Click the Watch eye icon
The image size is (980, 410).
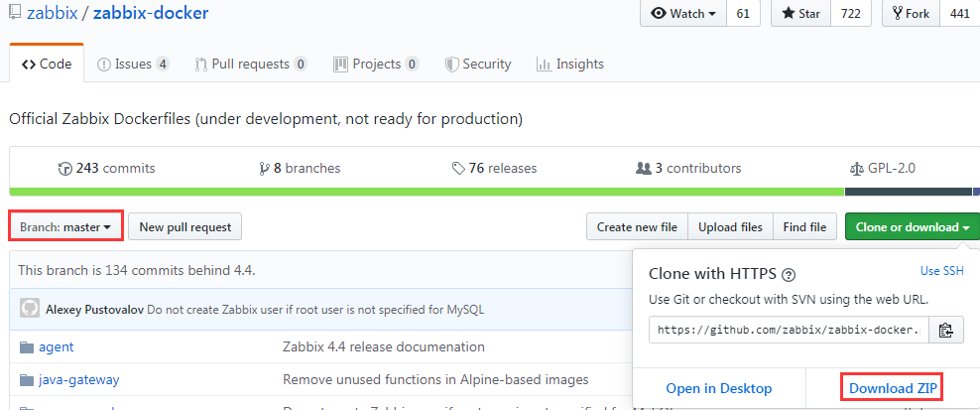tap(658, 13)
